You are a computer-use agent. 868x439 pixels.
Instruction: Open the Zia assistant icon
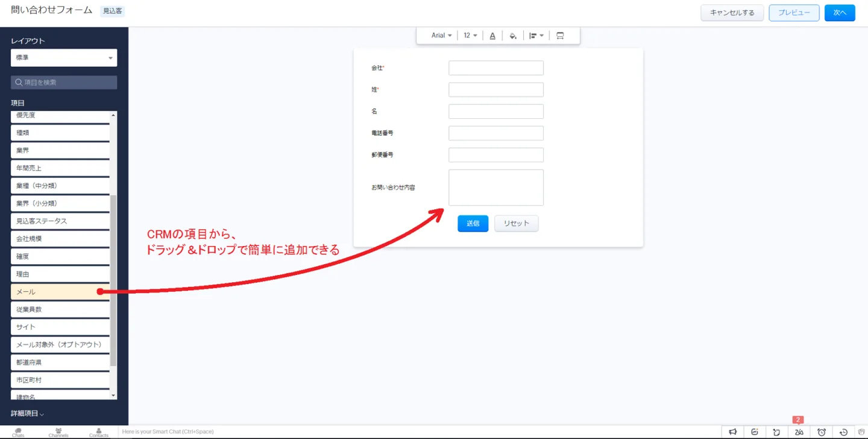tap(799, 432)
